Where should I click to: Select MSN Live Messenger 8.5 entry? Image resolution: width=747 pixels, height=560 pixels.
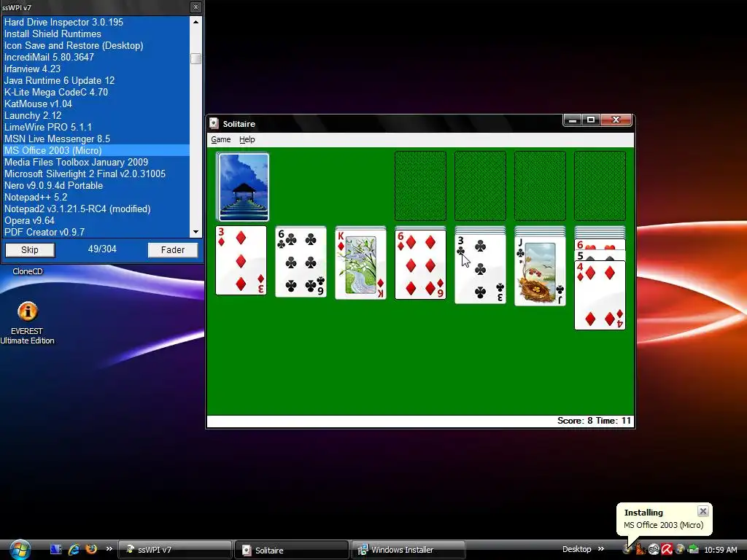coord(96,139)
